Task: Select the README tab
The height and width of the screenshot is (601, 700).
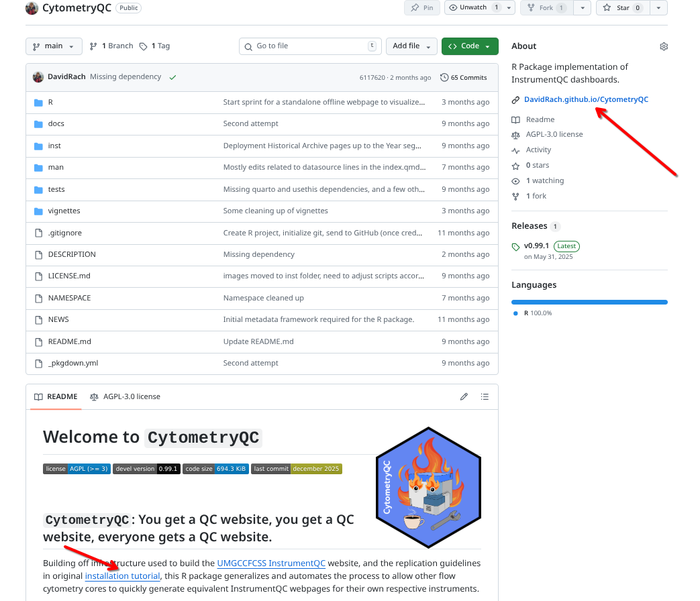Action: (56, 396)
